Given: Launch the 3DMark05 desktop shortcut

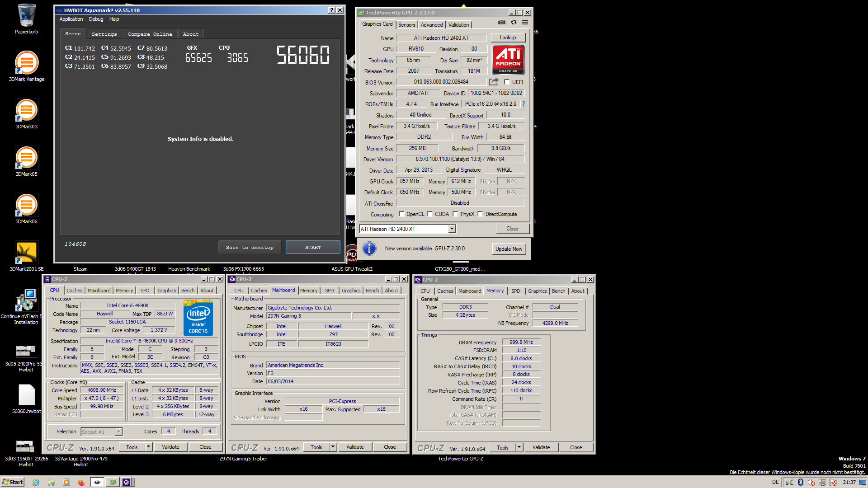Looking at the screenshot, I should (x=26, y=161).
